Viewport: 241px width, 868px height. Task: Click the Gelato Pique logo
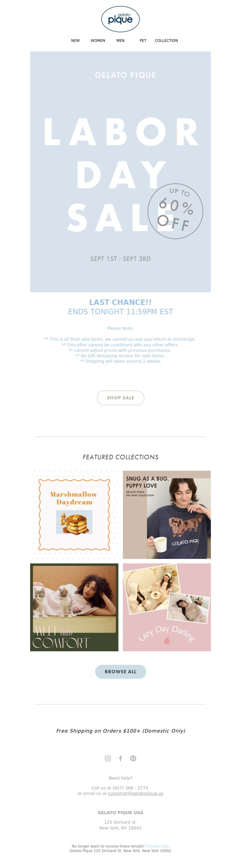pos(120,19)
